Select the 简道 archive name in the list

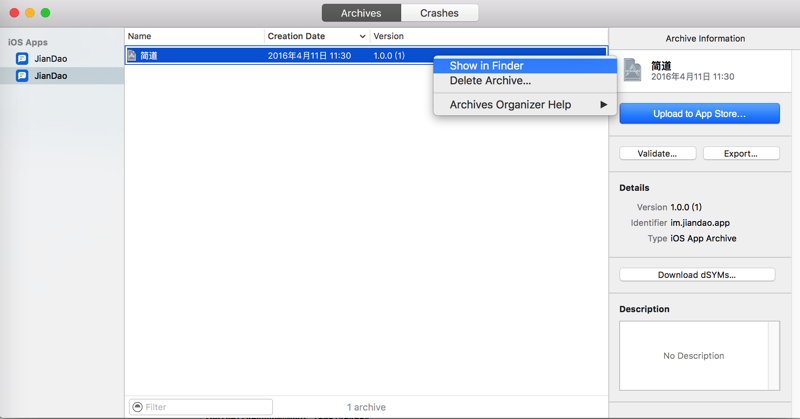click(x=148, y=56)
